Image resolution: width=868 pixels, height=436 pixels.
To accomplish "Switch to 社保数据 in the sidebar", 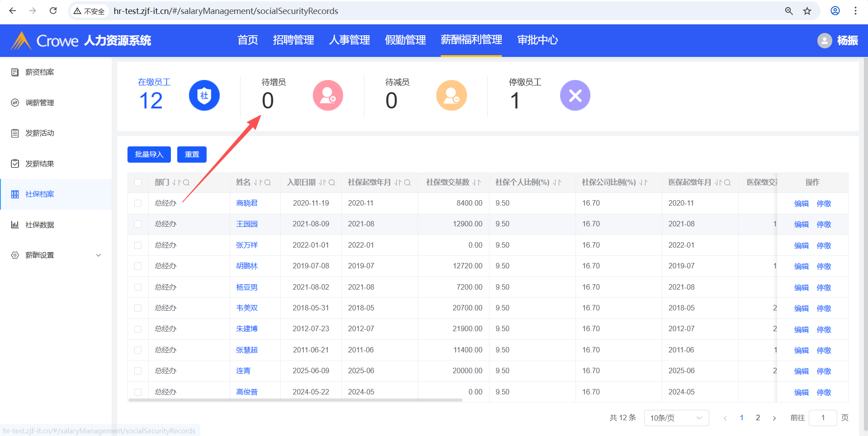I will click(x=40, y=225).
